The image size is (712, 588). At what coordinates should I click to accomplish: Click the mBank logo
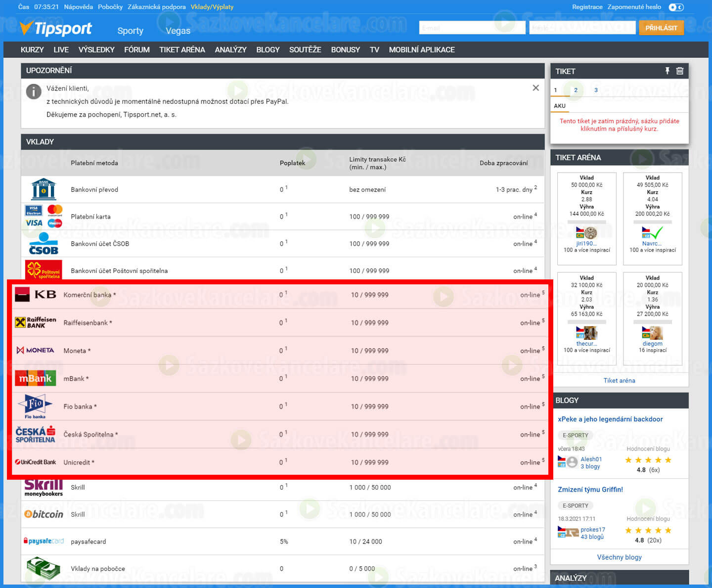pyautogui.click(x=36, y=378)
